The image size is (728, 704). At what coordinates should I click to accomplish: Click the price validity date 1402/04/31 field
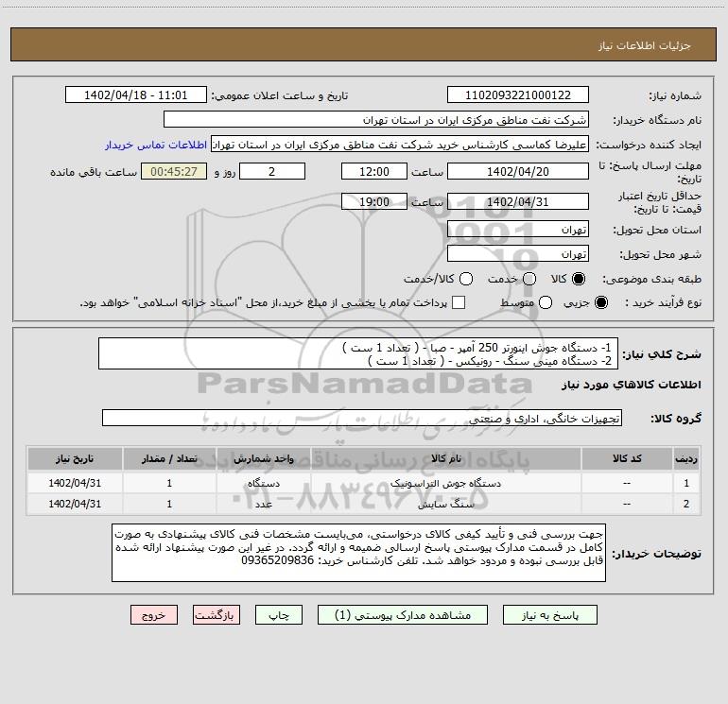point(518,202)
